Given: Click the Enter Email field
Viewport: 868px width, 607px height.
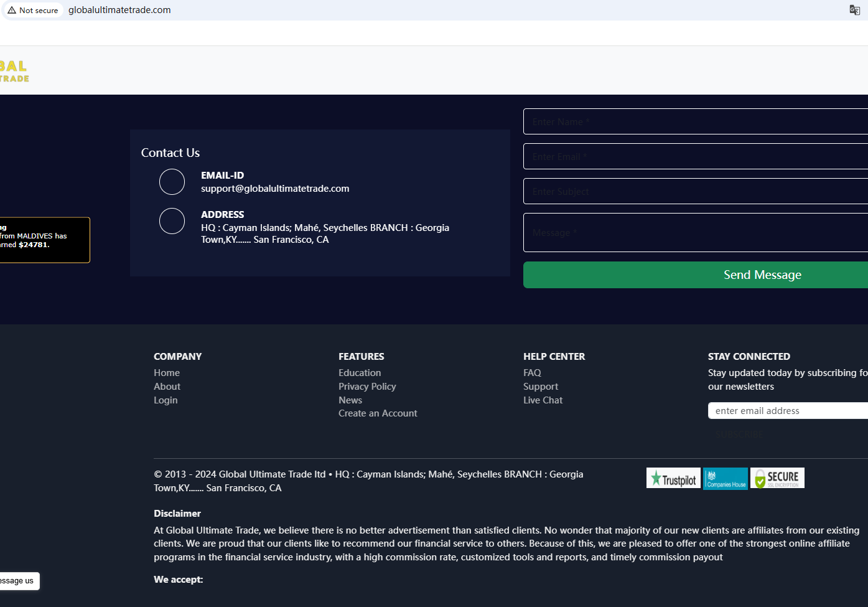Looking at the screenshot, I should point(696,156).
